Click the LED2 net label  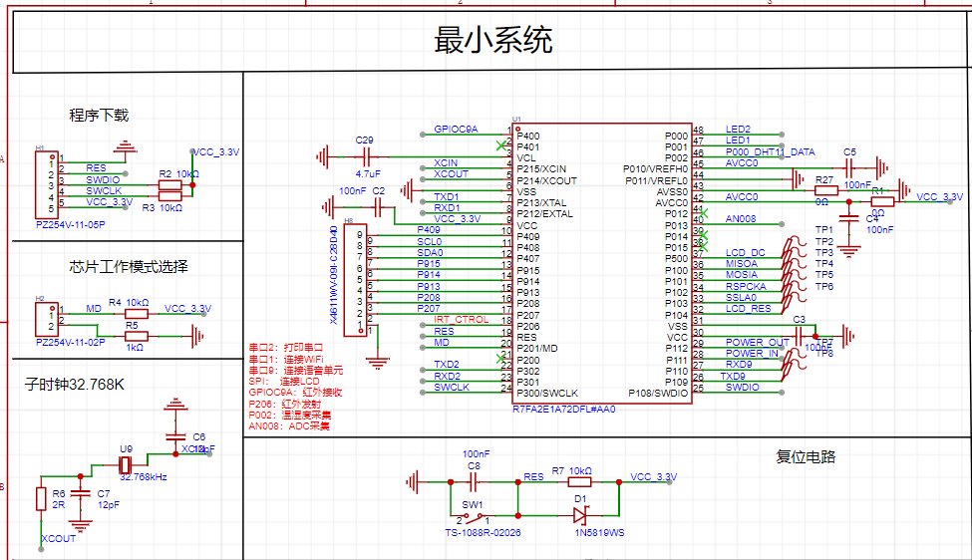pos(738,129)
